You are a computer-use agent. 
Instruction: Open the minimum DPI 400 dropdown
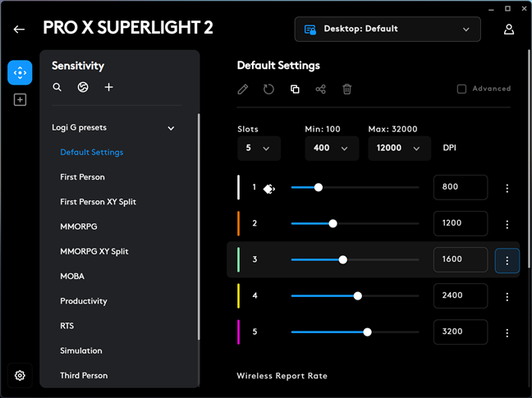click(x=332, y=149)
